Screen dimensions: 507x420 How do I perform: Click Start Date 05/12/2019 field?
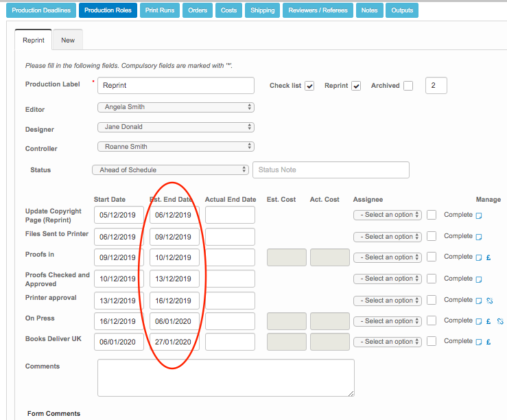[x=119, y=215]
